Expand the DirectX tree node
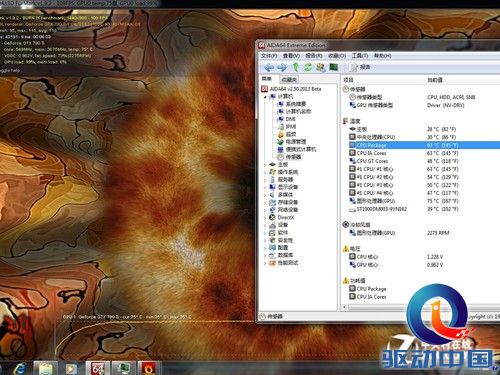Viewport: 500px width, 375px height. [x=265, y=217]
